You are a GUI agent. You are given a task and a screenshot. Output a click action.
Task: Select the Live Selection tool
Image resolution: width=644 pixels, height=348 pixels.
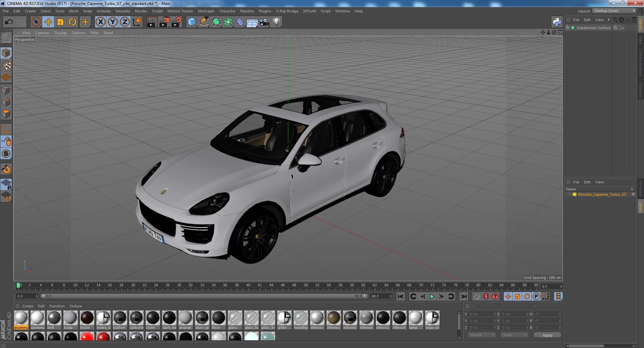tap(36, 22)
